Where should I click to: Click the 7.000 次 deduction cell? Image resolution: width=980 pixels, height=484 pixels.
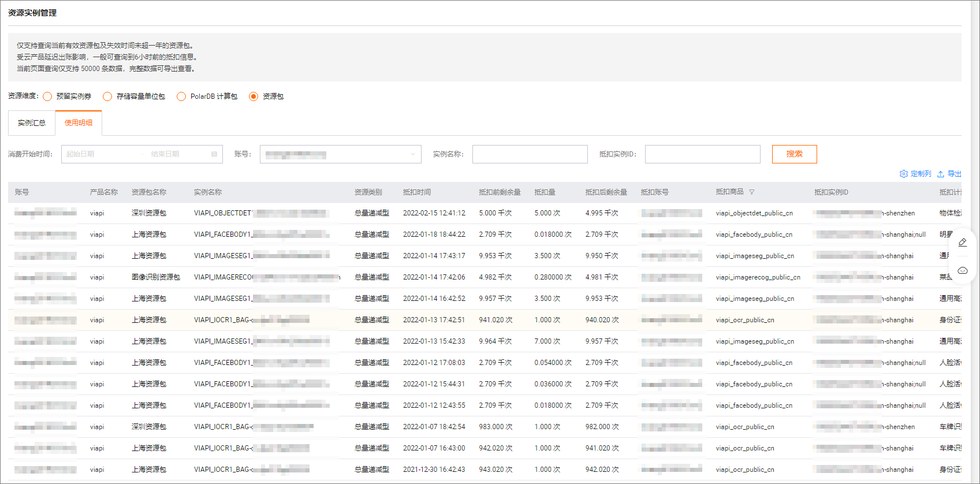[x=547, y=341]
